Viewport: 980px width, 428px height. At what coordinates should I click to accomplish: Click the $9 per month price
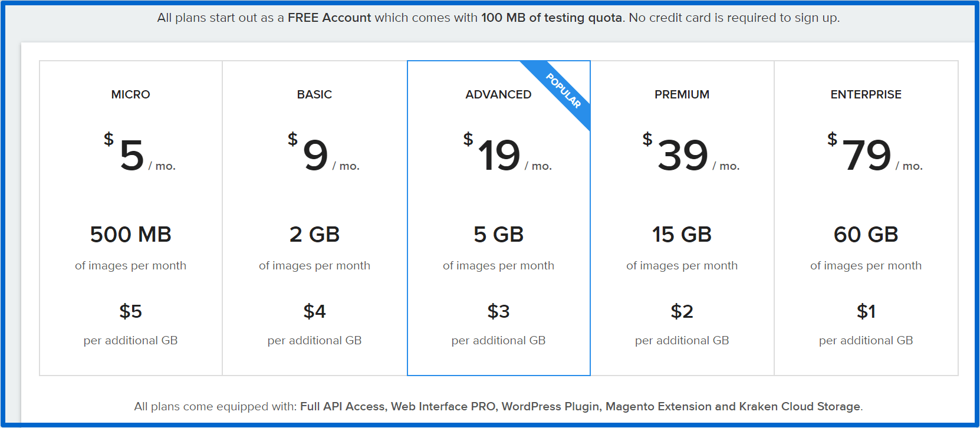pos(323,154)
